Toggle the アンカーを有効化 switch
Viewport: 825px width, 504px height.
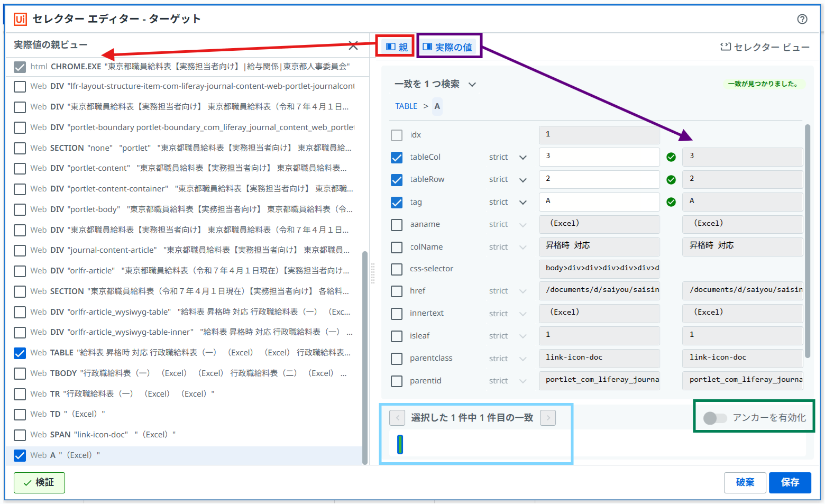pos(715,418)
